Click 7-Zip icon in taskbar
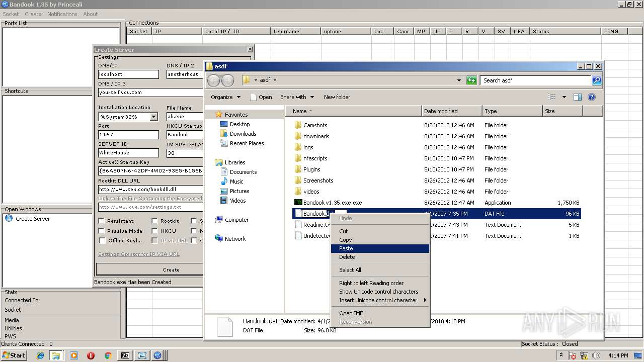644x362 pixels. point(125,355)
